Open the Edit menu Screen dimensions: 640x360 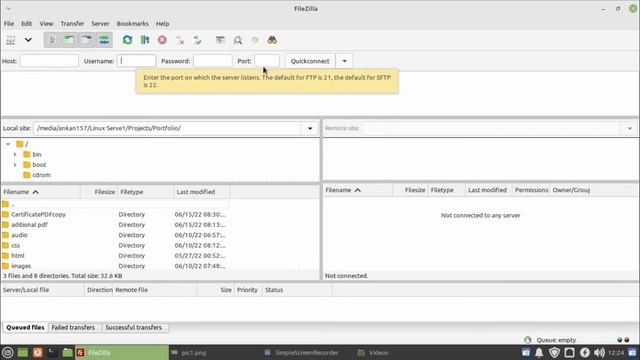[27, 24]
